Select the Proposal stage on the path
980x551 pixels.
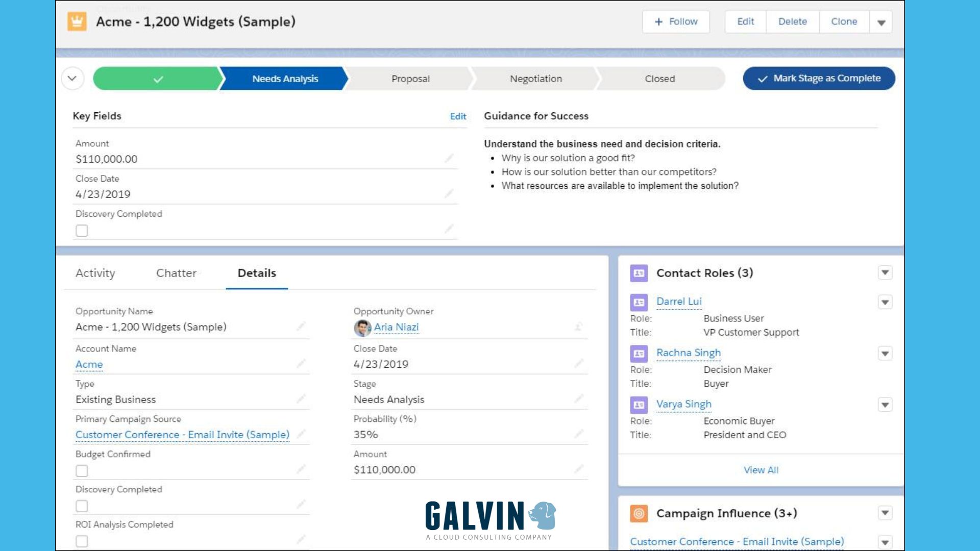(x=410, y=79)
